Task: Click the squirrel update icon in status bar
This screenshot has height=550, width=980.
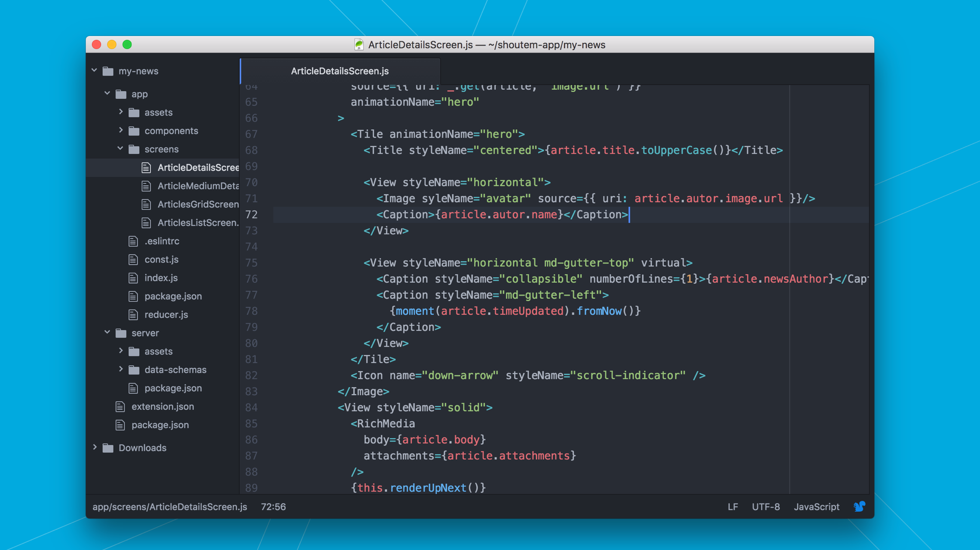Action: coord(859,507)
